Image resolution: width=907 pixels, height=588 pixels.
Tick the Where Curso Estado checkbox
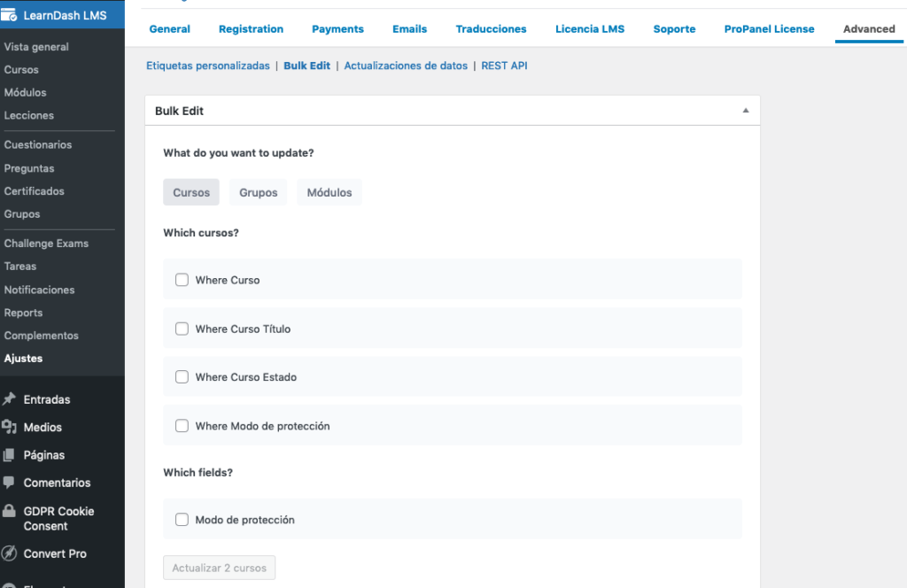click(x=182, y=377)
